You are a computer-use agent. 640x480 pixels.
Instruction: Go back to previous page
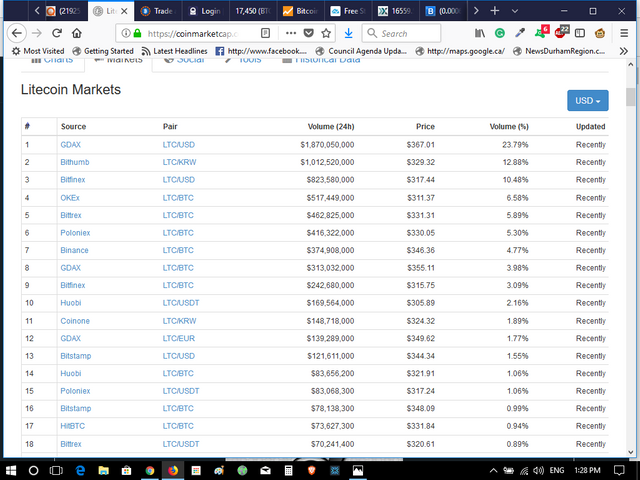pos(17,33)
